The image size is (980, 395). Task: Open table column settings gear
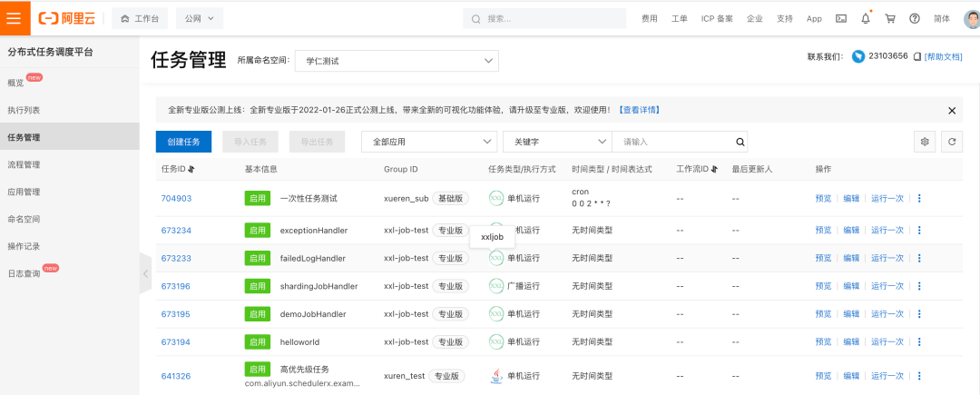925,142
